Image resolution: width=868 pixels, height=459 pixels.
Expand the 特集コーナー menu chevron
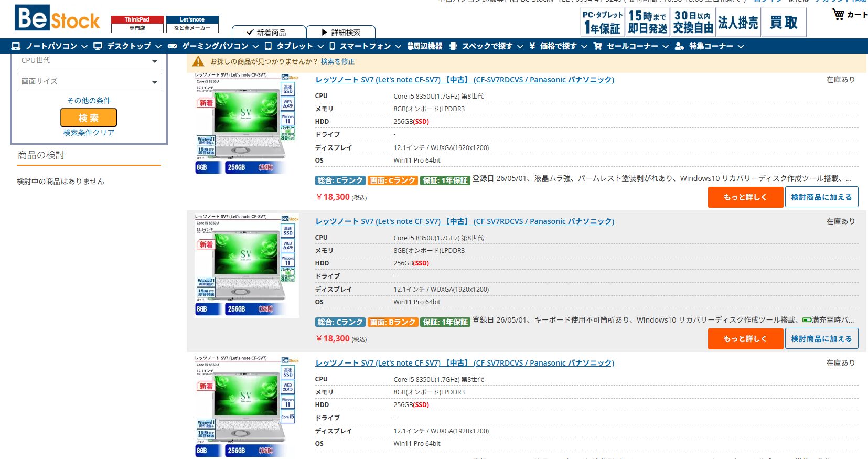(x=741, y=47)
